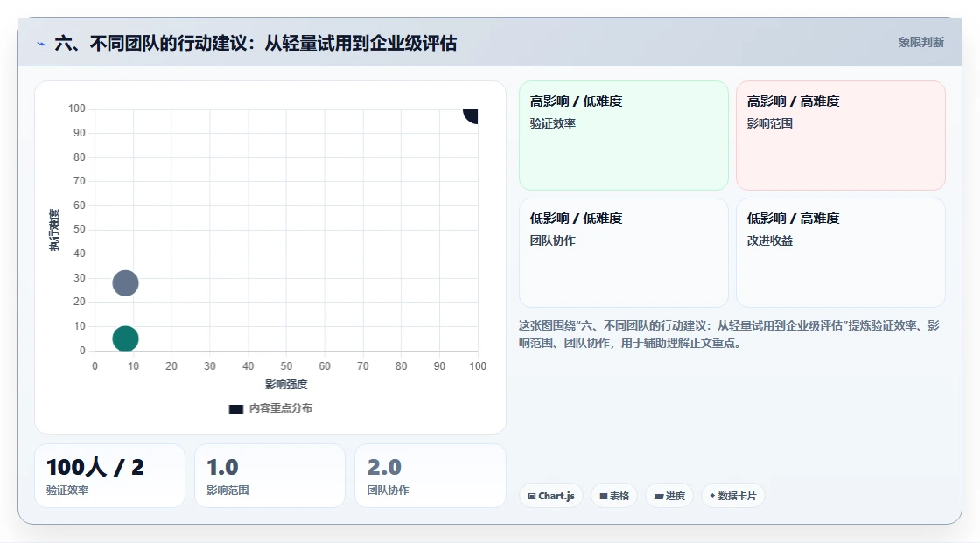Screen dimensions: 980x543
Task: Click the 数据卡片 chip sparkle icon
Action: tap(712, 496)
